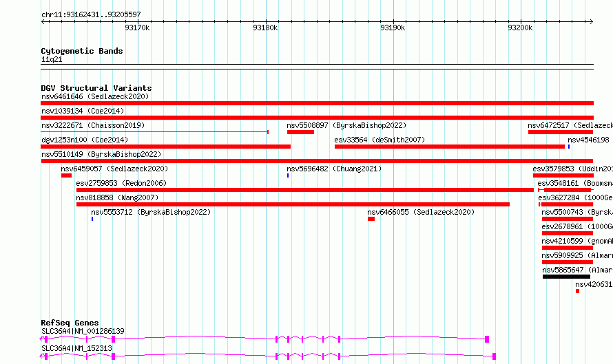Open the dgv1253n100 (Coe2014) label
The height and width of the screenshot is (364, 613).
pos(85,140)
